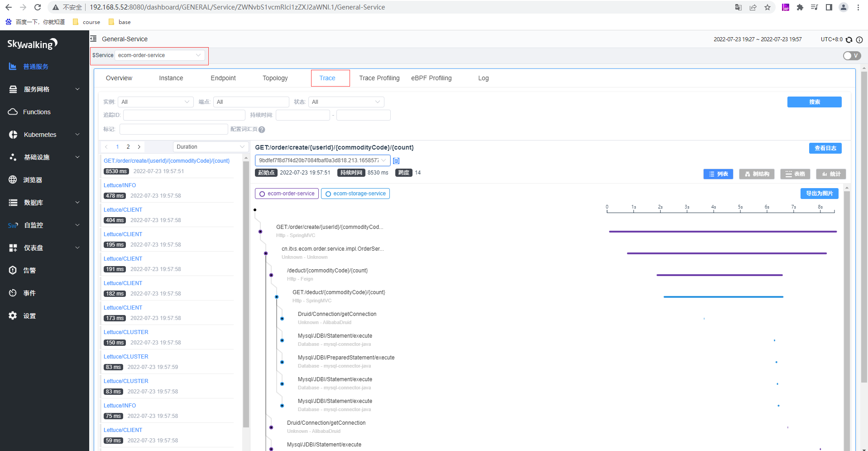This screenshot has height=451, width=868.
Task: Click the 标记 tag input field
Action: tap(173, 129)
